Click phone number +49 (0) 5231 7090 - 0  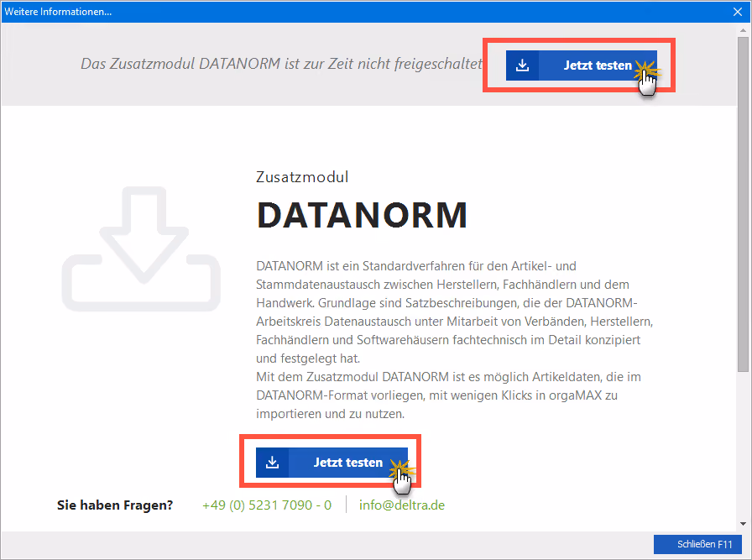[x=267, y=505]
